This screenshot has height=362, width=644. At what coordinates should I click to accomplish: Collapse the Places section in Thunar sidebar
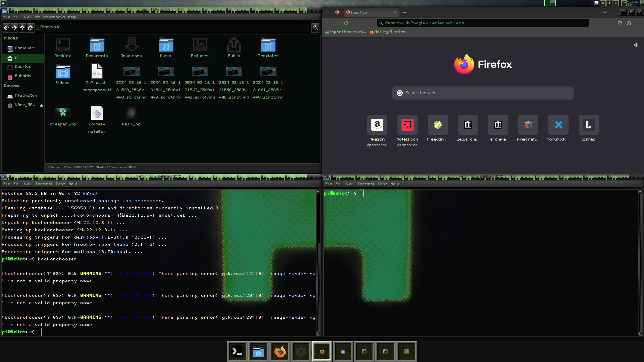coord(11,38)
